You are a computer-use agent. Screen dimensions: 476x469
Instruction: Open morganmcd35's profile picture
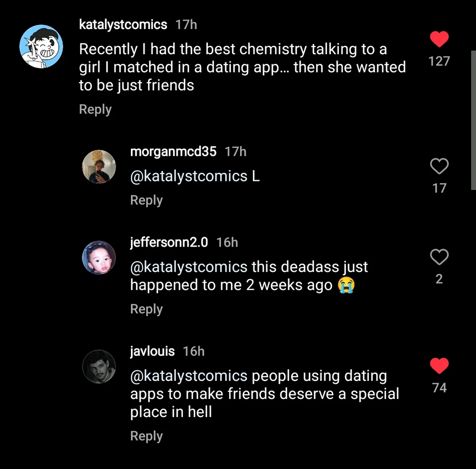(99, 167)
